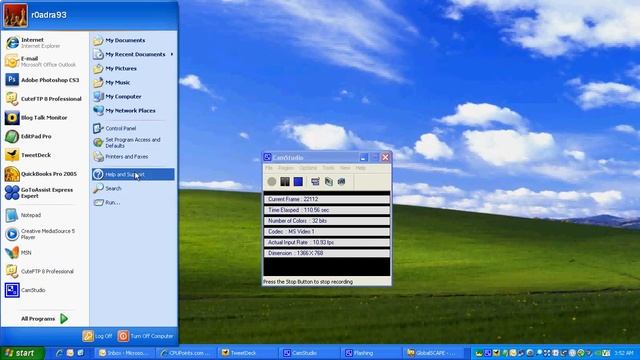Image resolution: width=640 pixels, height=360 pixels.
Task: Click Internet Explorer quick launch icon
Action: pos(59,353)
